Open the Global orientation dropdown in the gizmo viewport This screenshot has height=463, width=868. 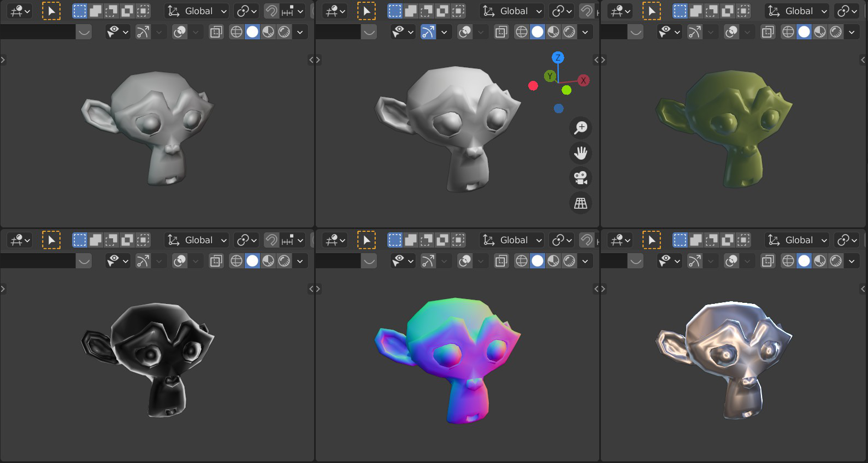pyautogui.click(x=512, y=11)
